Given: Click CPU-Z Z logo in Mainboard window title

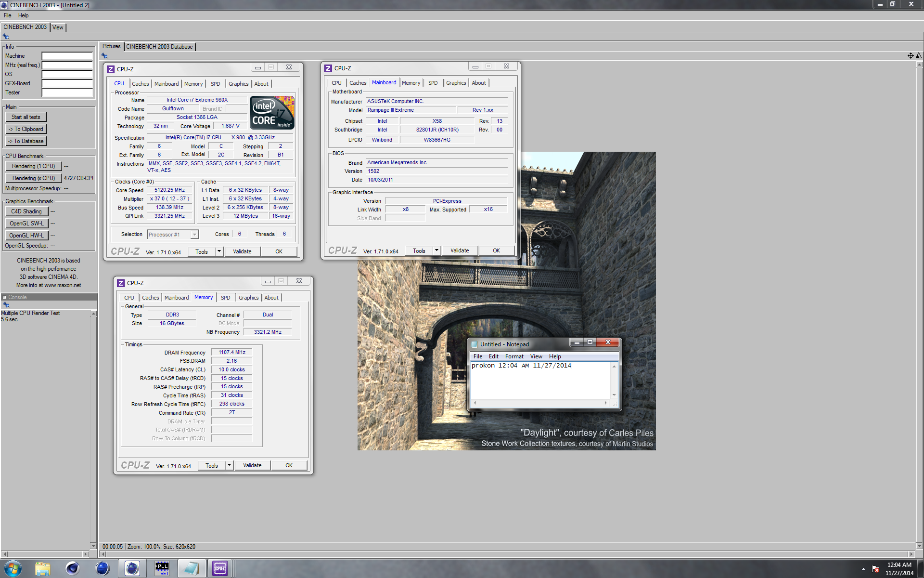Looking at the screenshot, I should (x=328, y=68).
